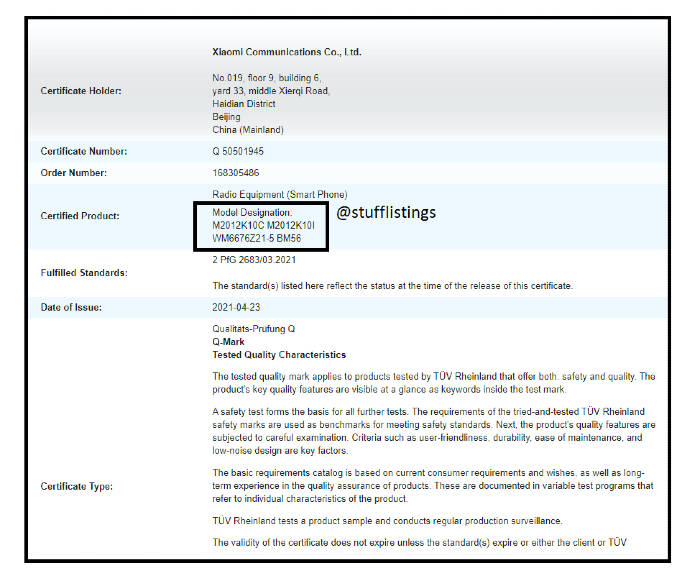
Task: Click the Beijing address line
Action: tap(226, 117)
